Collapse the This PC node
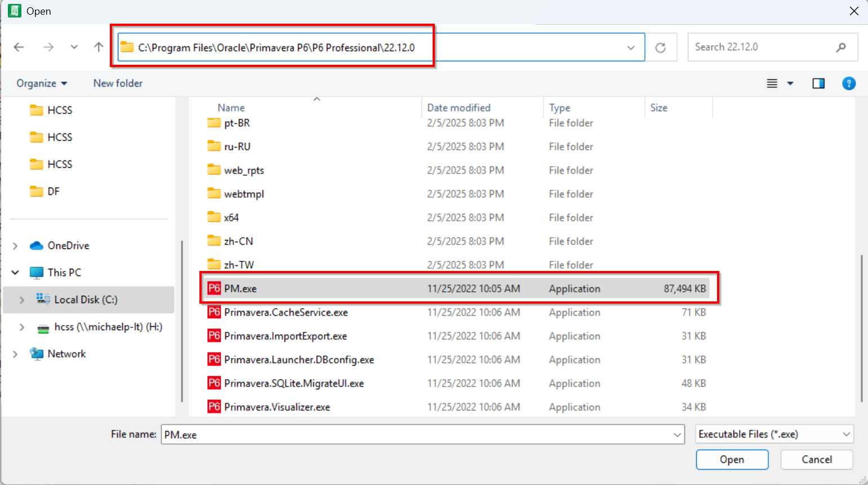 (x=15, y=273)
